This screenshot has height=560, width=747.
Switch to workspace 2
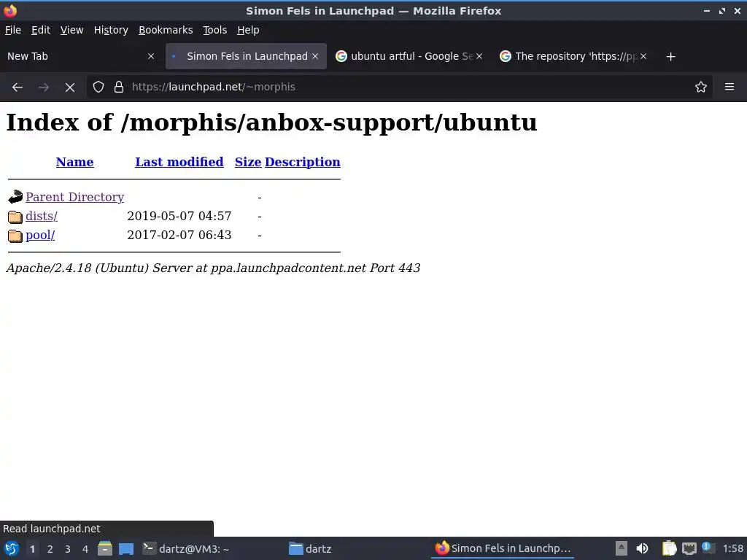coord(50,549)
